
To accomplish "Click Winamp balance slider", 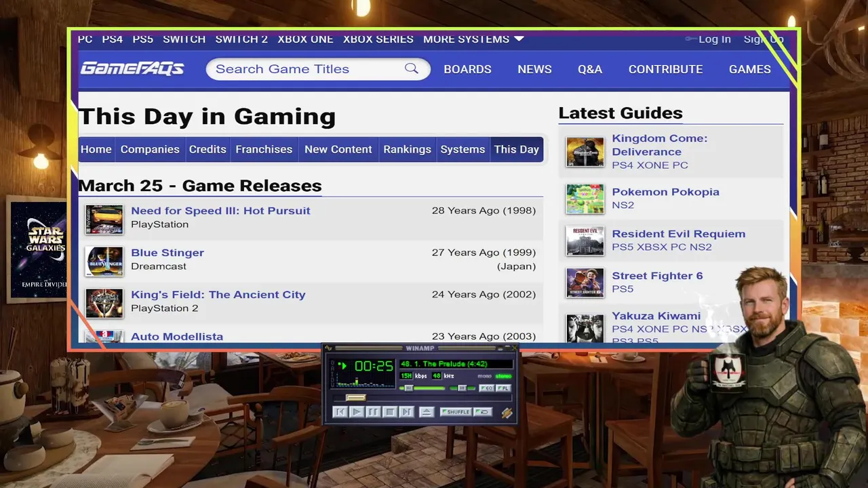I will 462,388.
